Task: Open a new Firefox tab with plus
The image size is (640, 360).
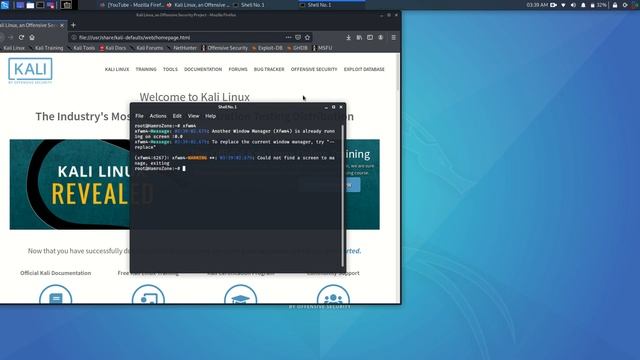Action: point(73,25)
